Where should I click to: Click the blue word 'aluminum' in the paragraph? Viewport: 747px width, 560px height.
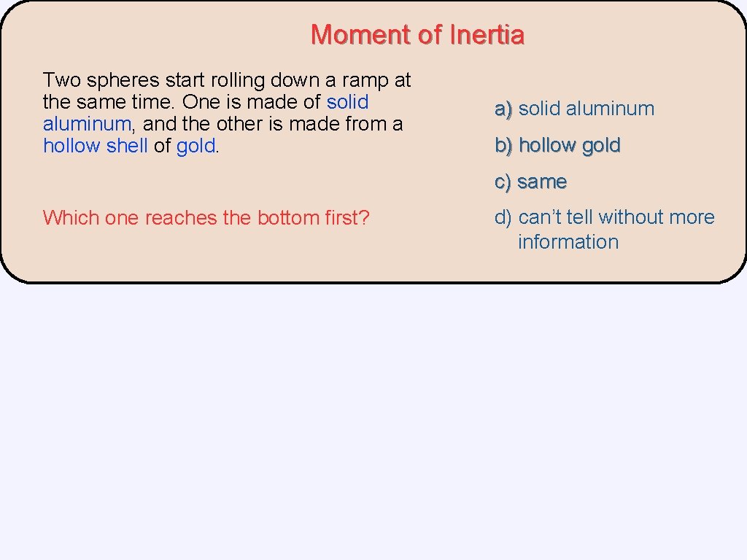(87, 123)
